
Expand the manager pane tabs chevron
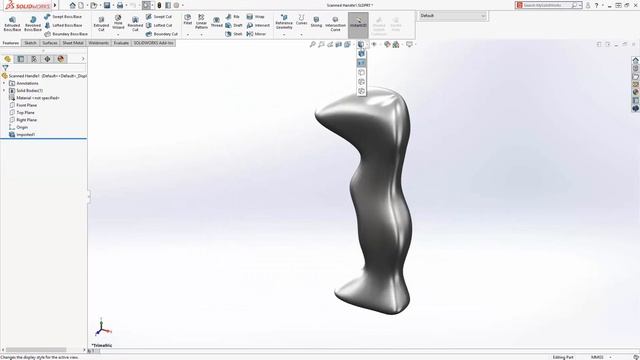[x=83, y=59]
